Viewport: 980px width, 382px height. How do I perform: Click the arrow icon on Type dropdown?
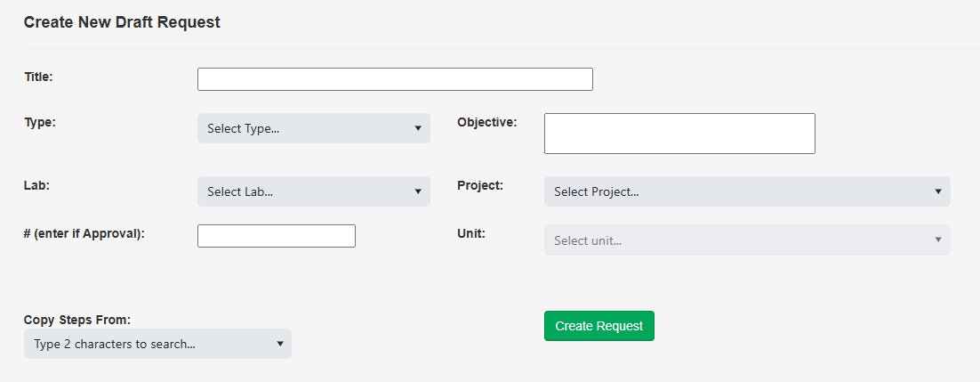(x=418, y=128)
